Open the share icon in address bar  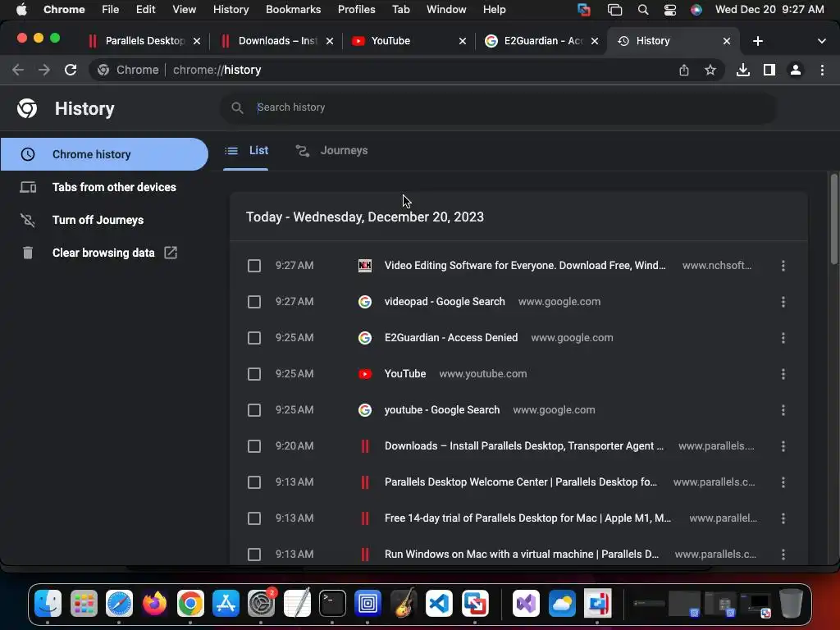coord(684,70)
